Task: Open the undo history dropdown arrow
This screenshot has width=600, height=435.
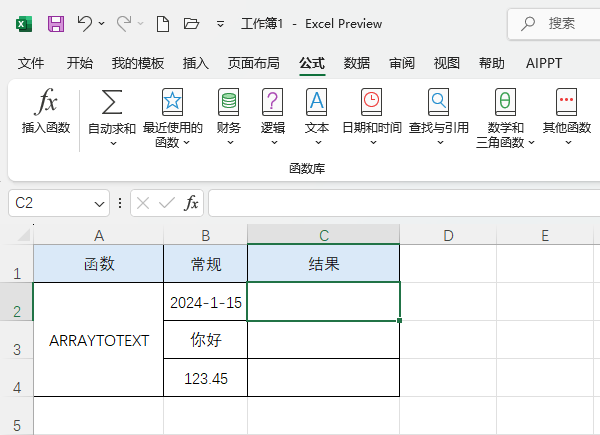Action: [101, 24]
